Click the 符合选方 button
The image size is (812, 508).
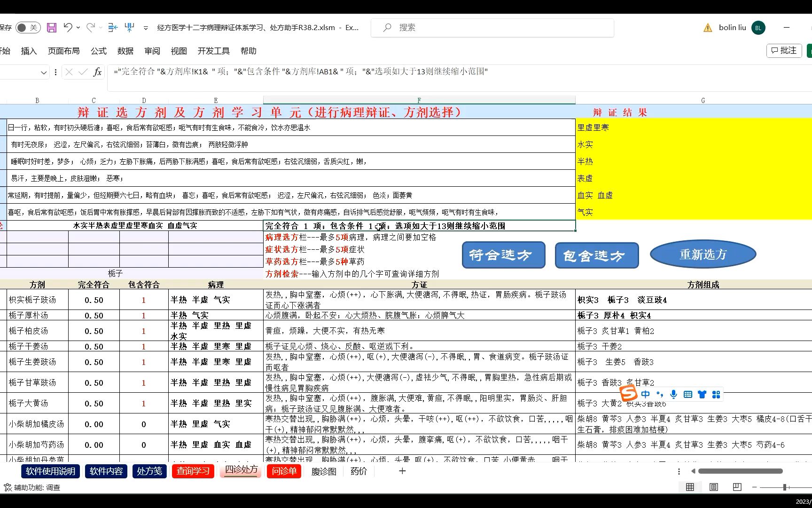[503, 255]
